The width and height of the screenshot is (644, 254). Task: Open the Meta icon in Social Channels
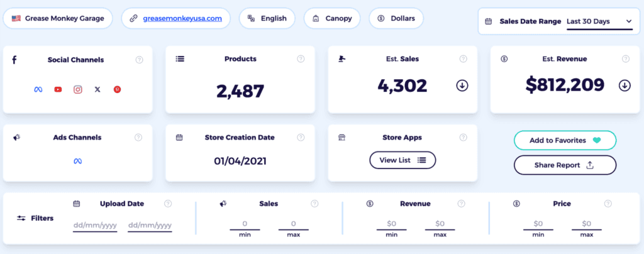click(38, 89)
